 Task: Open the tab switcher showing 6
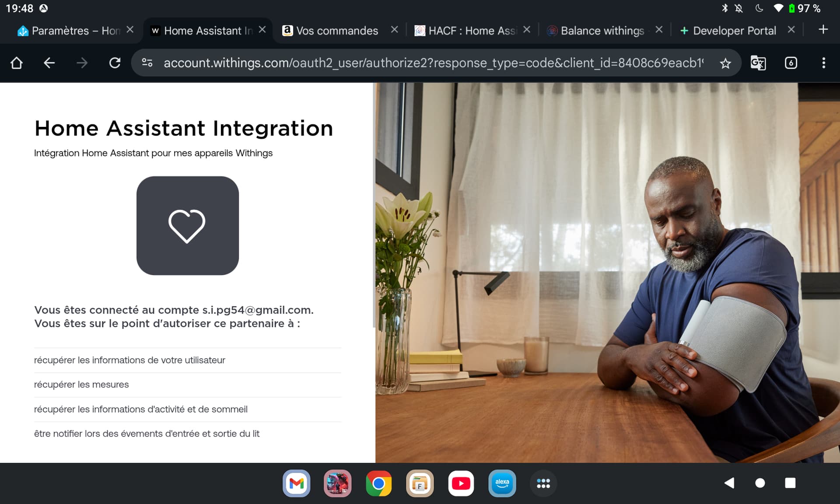[791, 63]
